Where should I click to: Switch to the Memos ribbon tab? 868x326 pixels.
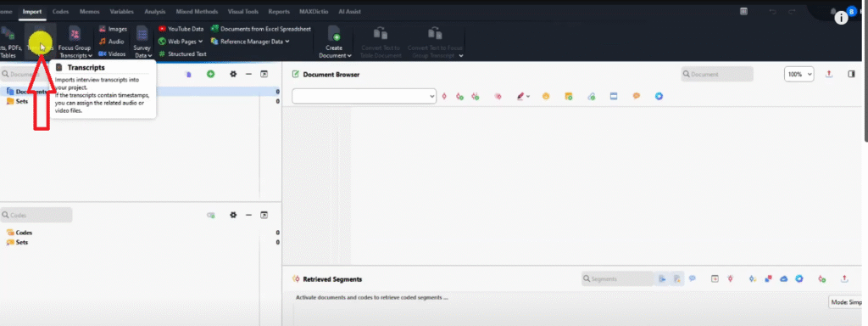tap(90, 11)
